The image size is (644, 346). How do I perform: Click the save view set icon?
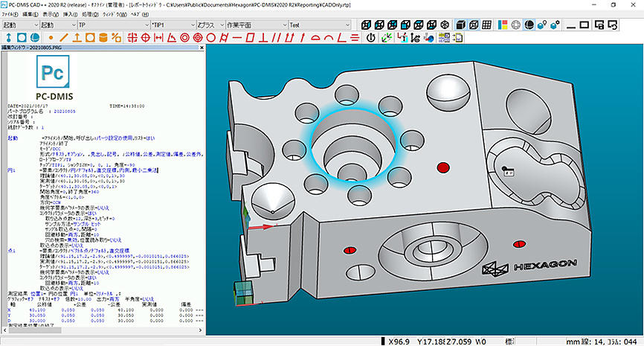pyautogui.click(x=599, y=25)
